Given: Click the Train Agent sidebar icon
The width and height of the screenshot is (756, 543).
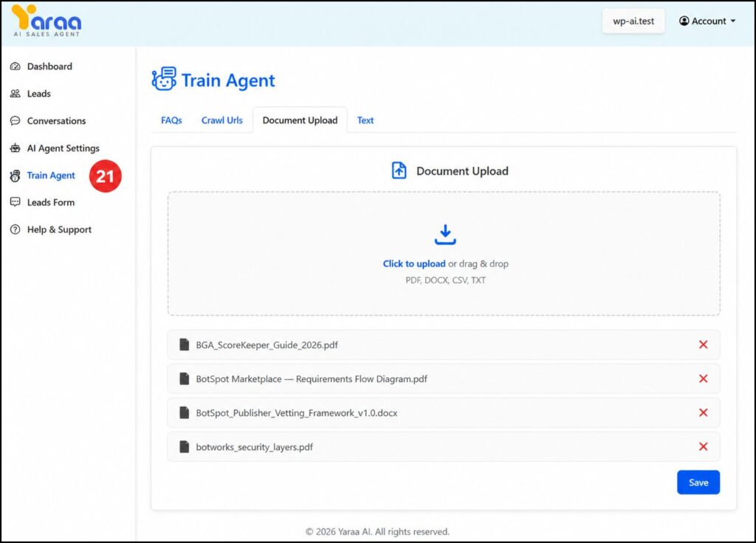Looking at the screenshot, I should tap(16, 176).
